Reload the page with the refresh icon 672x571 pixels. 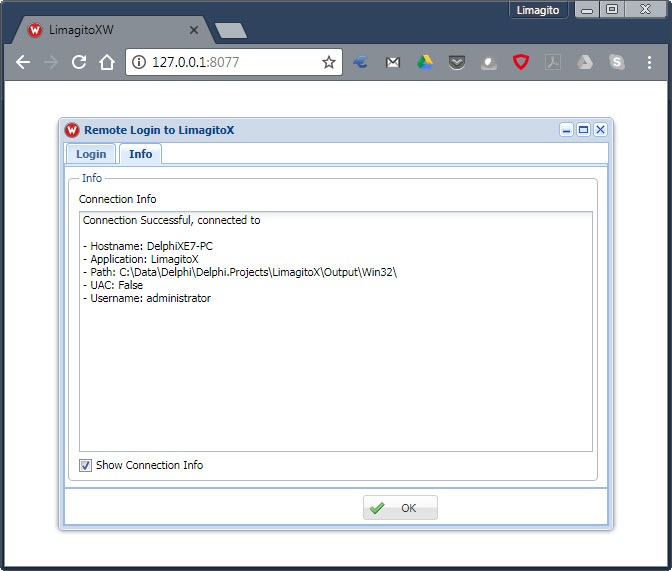pos(79,63)
